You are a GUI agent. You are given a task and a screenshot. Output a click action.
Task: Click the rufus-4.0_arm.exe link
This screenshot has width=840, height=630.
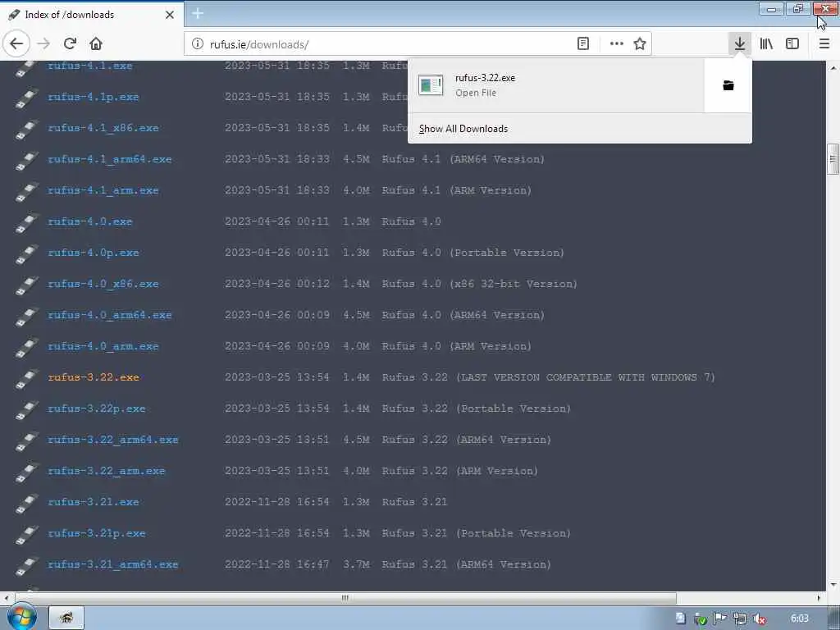point(103,346)
